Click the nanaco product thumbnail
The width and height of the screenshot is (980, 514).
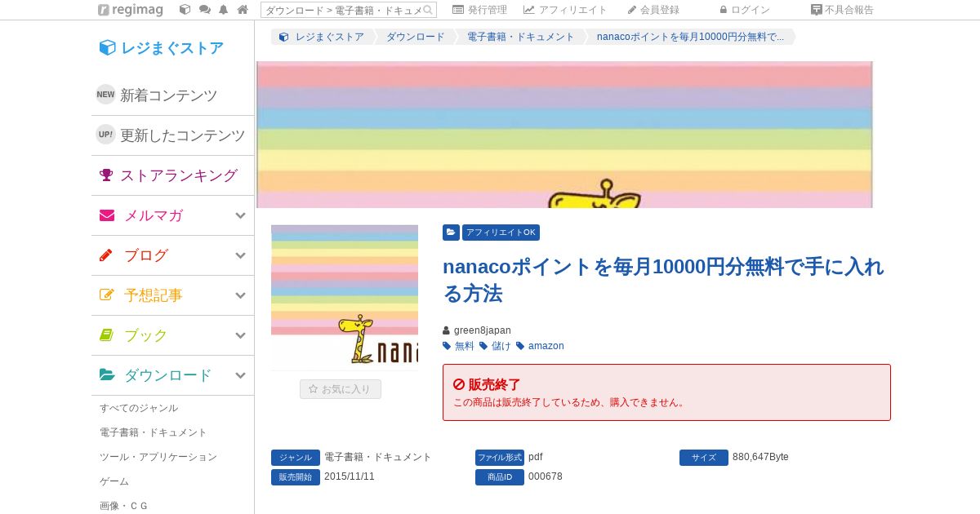[x=345, y=298]
